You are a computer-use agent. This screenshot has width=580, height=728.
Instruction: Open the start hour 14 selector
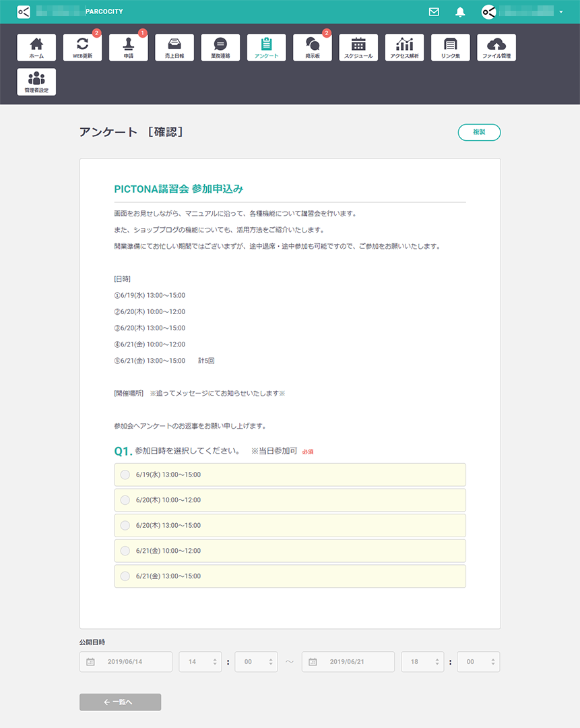(x=200, y=662)
